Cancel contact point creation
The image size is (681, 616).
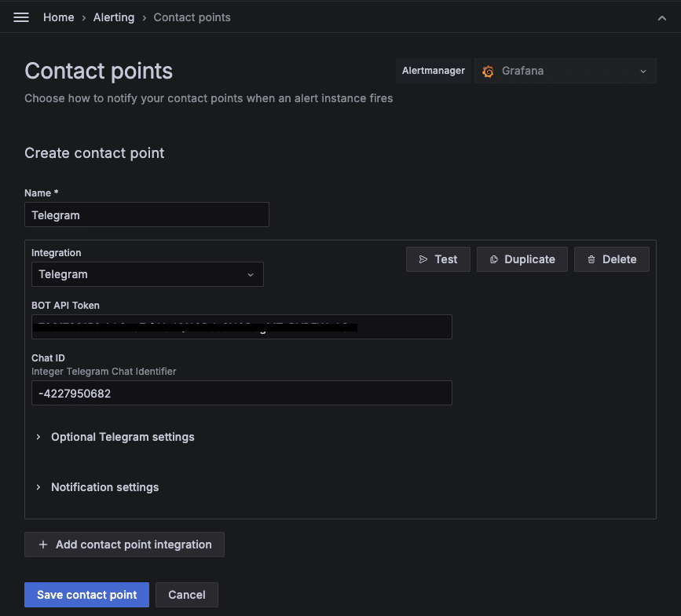[x=186, y=595]
